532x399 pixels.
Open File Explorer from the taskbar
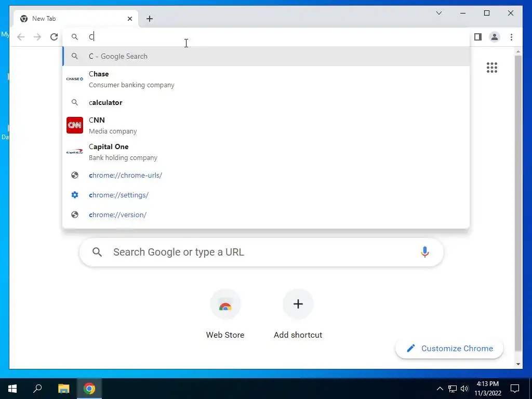pyautogui.click(x=63, y=389)
